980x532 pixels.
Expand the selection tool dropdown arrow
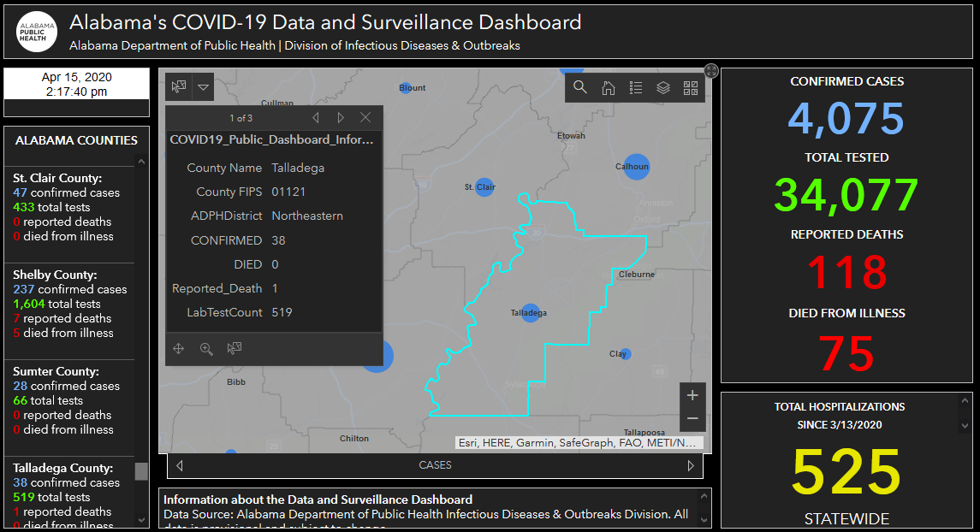[x=203, y=86]
